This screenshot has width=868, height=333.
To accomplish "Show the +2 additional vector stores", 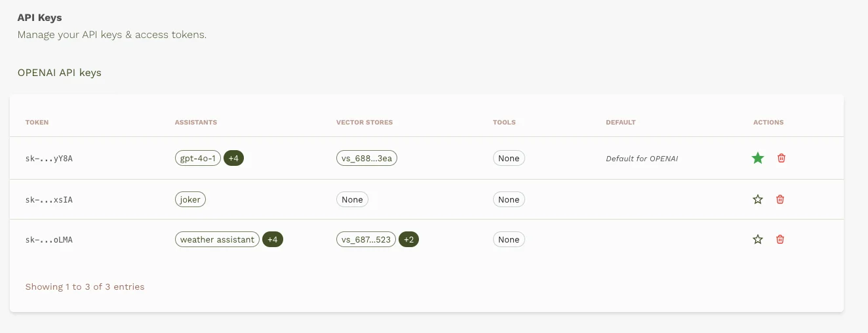I will pyautogui.click(x=408, y=239).
